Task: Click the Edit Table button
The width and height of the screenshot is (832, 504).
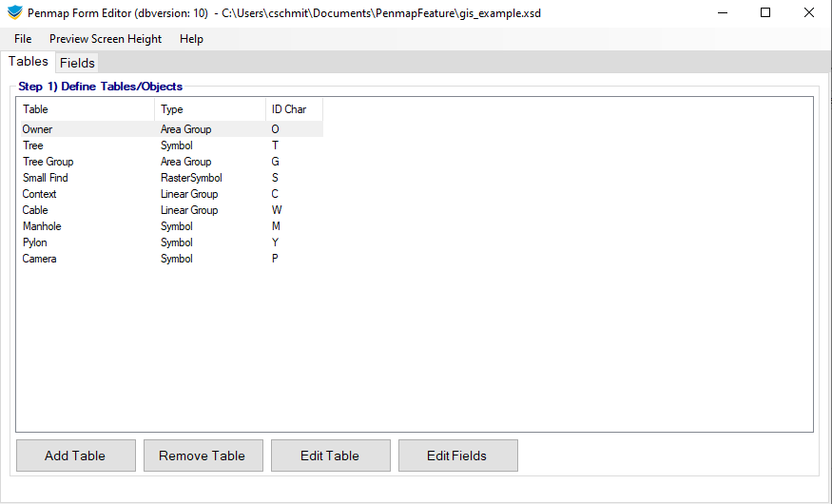Action: [330, 456]
